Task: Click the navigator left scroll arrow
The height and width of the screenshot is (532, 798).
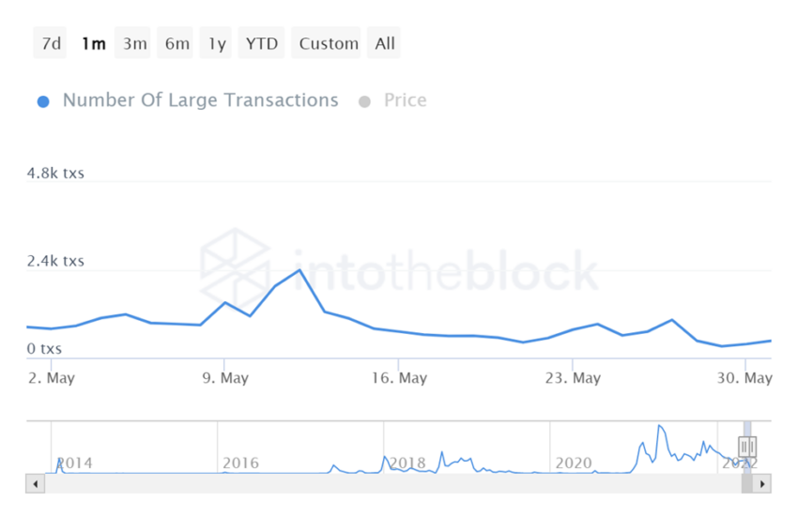Action: pos(36,484)
